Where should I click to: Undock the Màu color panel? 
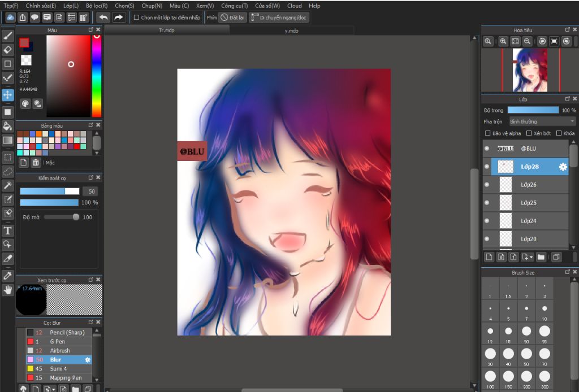pyautogui.click(x=91, y=29)
